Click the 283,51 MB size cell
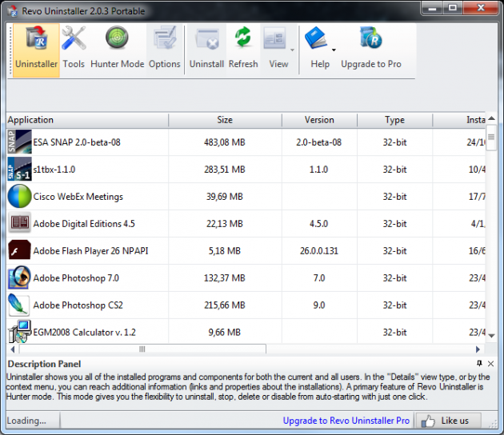 [x=225, y=170]
